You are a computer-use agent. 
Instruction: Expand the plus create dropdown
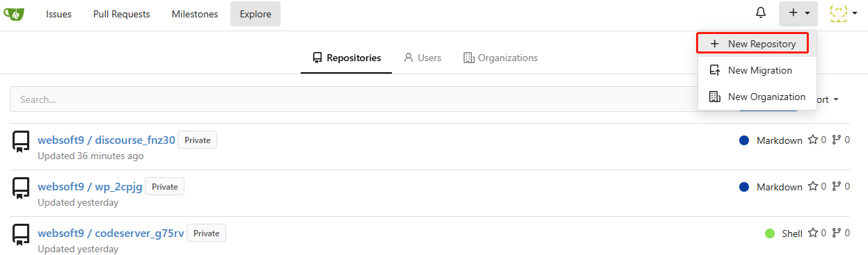pos(798,13)
